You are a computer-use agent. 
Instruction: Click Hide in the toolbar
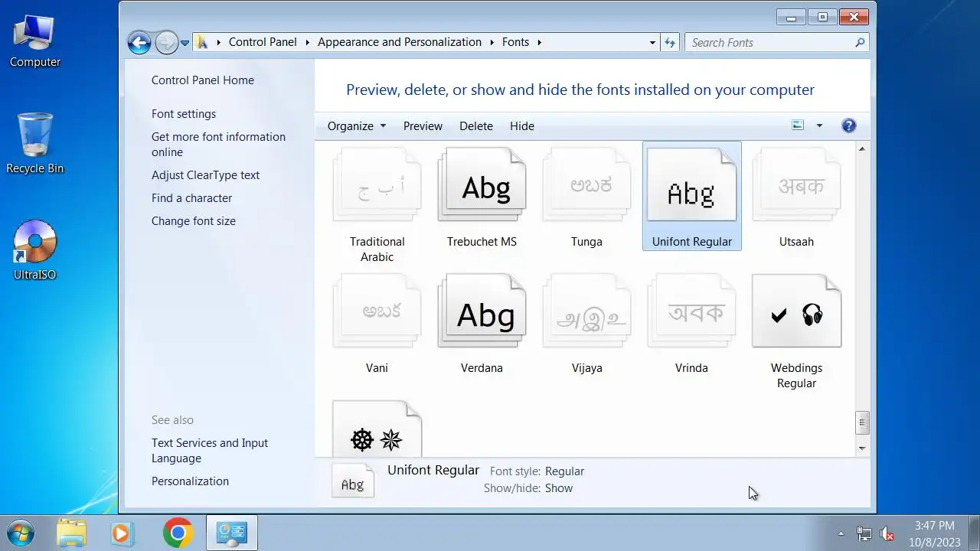[522, 126]
